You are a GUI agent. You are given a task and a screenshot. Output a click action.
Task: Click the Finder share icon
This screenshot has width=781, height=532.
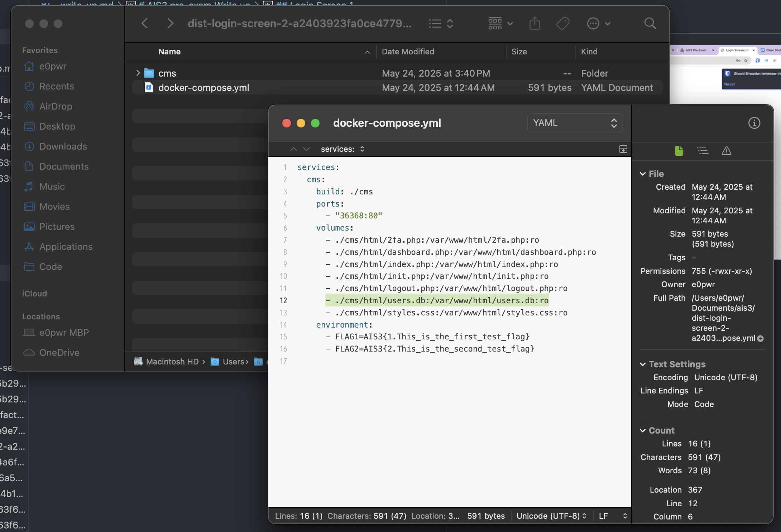tap(535, 24)
